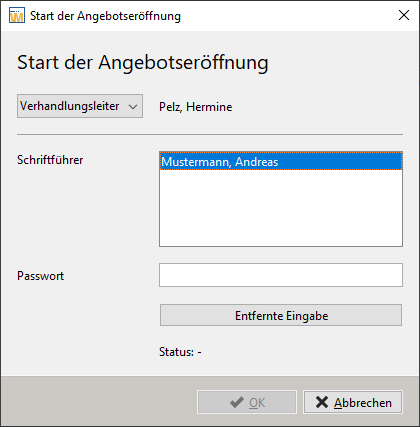420x427 pixels.
Task: Close the Start der Angebotseröffnung dialog
Action: click(404, 15)
